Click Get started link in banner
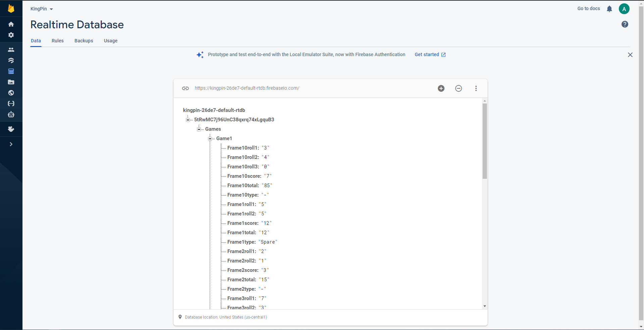The width and height of the screenshot is (644, 330). click(x=430, y=54)
